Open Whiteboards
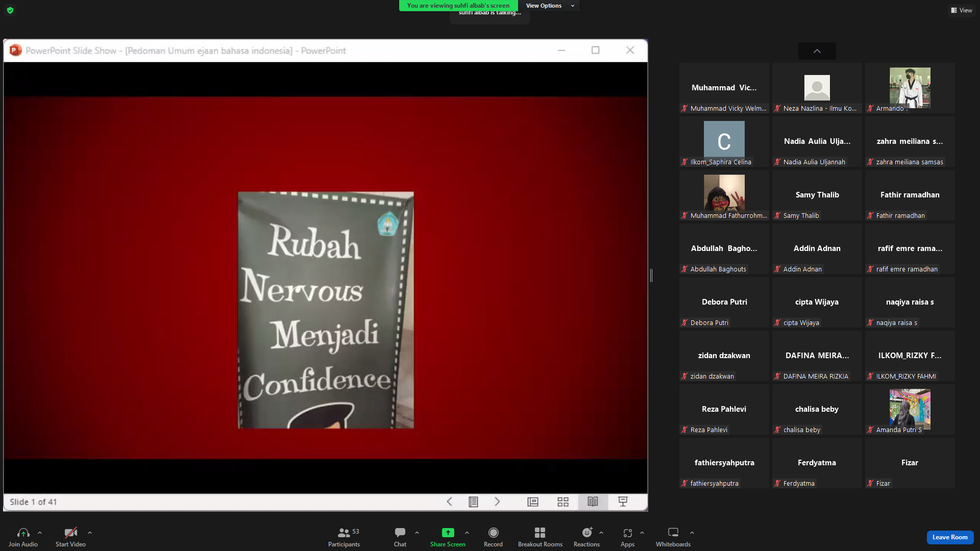Screen dimensions: 980x551 (673, 537)
